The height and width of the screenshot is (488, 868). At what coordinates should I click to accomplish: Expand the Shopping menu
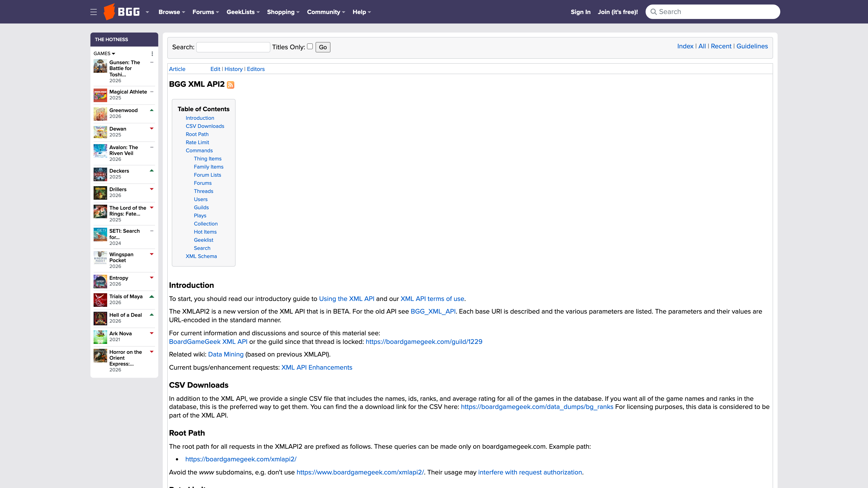tap(283, 12)
